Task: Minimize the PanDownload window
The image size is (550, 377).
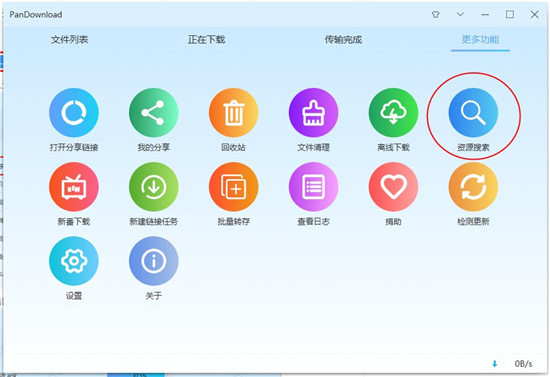Action: point(485,14)
